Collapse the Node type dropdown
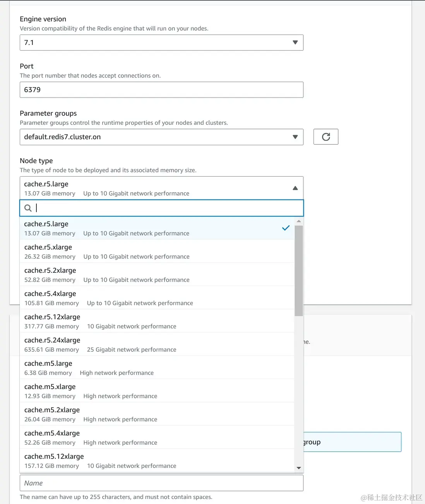 tap(161, 188)
